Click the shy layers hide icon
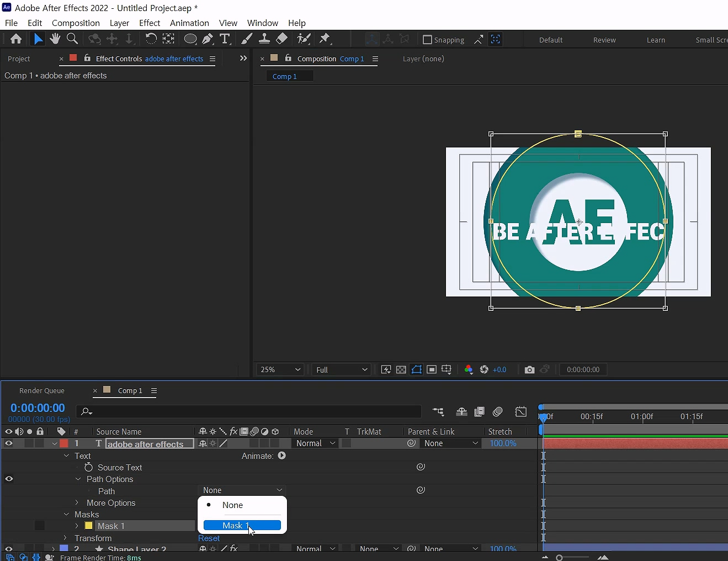The image size is (728, 561). pyautogui.click(x=461, y=411)
